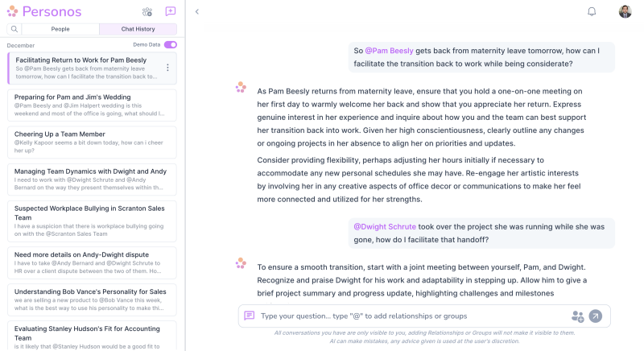Click the @Pam Beesly mention in the message
Image resolution: width=644 pixels, height=351 pixels.
pos(389,51)
